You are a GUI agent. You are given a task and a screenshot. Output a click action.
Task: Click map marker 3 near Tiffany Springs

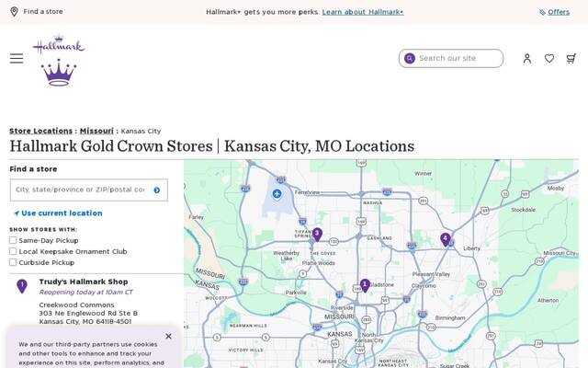coord(317,235)
